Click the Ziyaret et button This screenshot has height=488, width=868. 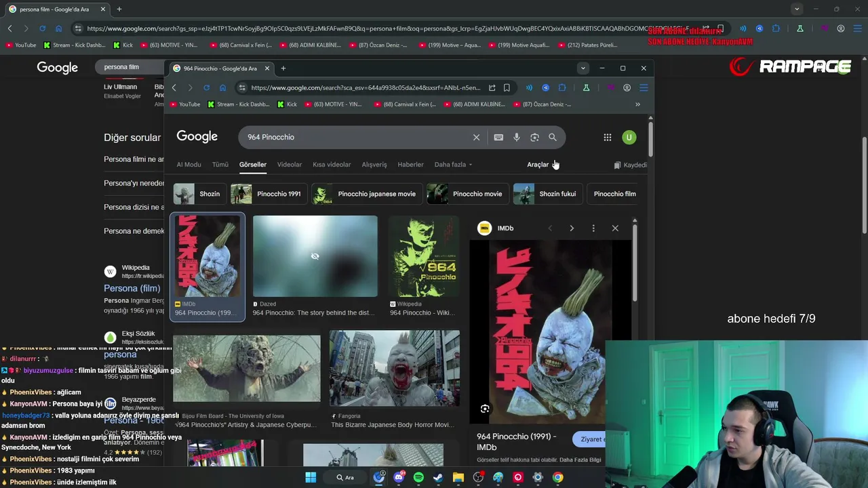[590, 439]
